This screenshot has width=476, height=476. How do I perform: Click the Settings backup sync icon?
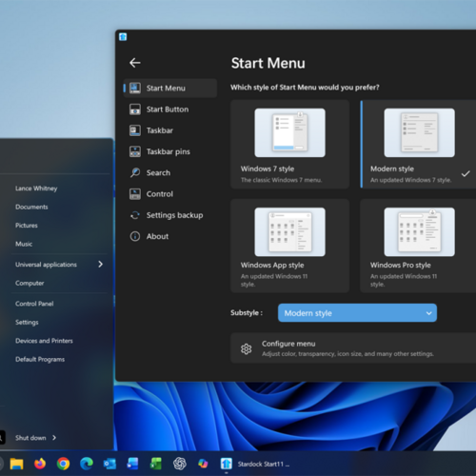[x=135, y=215]
